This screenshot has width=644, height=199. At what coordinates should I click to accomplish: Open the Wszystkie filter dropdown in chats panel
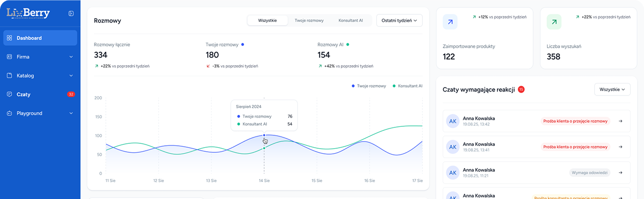point(612,90)
